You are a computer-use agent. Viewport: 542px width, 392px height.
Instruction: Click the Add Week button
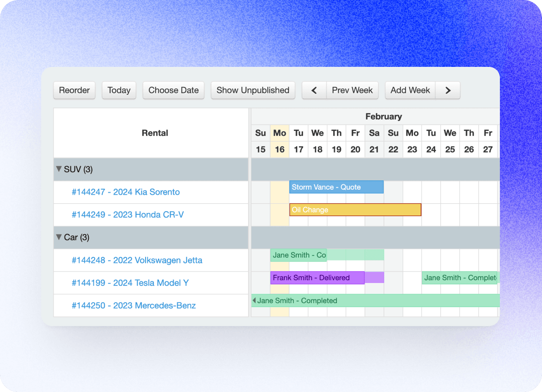click(x=410, y=90)
